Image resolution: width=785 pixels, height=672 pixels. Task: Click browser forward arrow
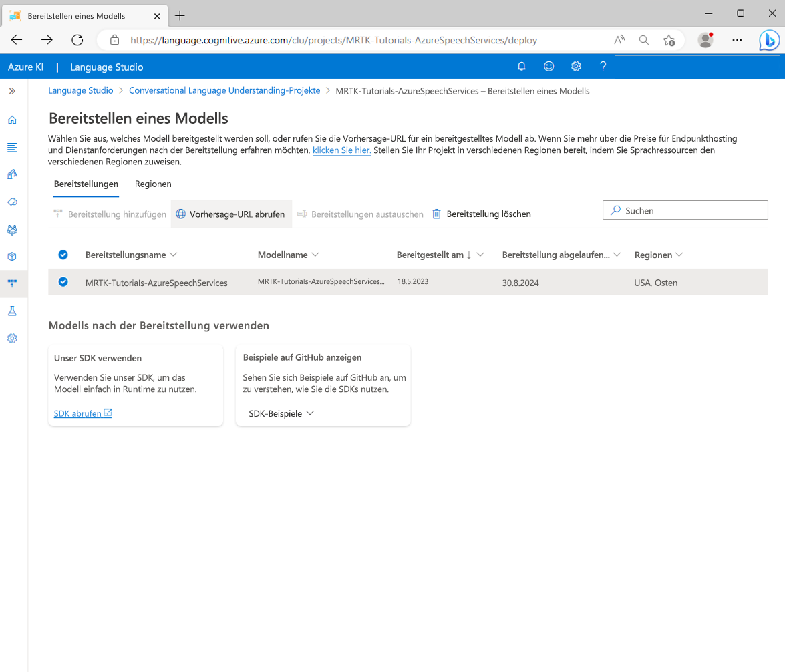(x=47, y=40)
